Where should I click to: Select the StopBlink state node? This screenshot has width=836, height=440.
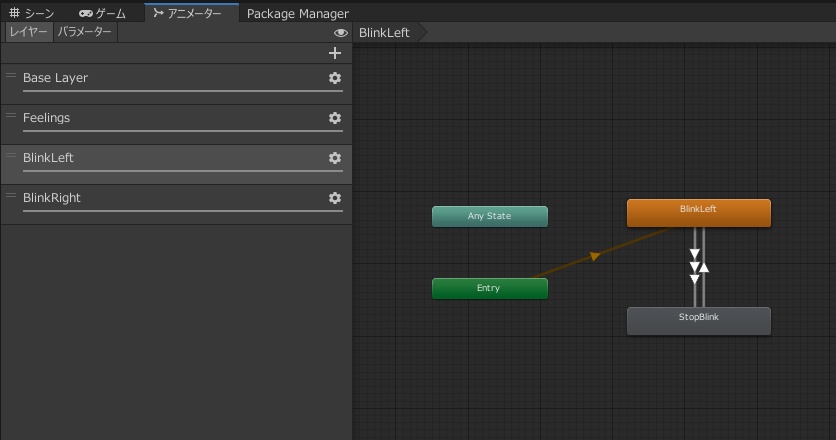698,321
